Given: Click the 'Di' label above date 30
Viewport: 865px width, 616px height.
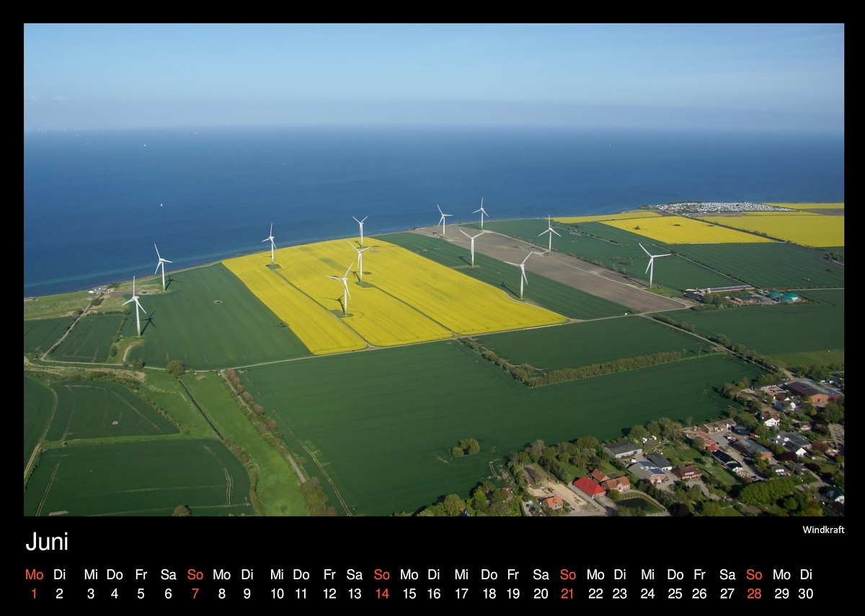Looking at the screenshot, I should 806,574.
